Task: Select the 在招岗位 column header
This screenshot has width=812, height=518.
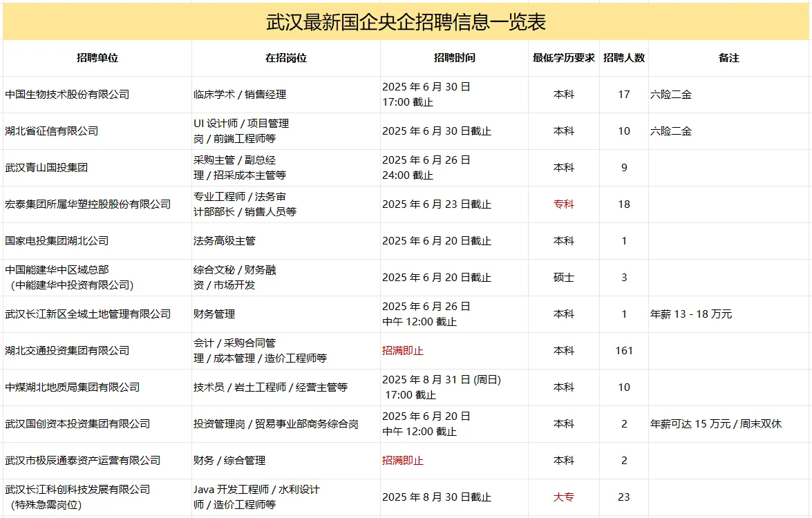Action: tap(286, 58)
